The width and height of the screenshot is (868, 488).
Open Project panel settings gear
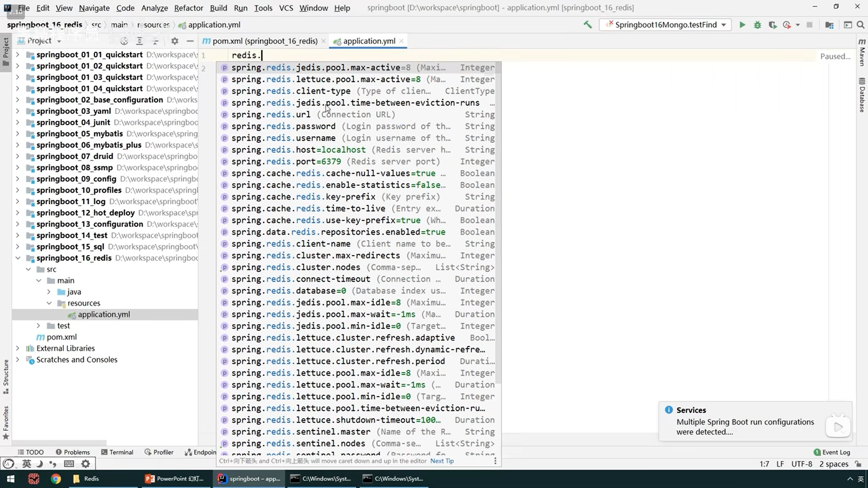(175, 41)
